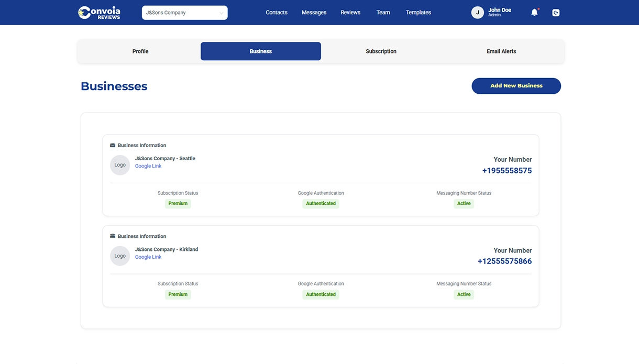
Task: Click briefcase icon in Seattle card
Action: (113, 146)
